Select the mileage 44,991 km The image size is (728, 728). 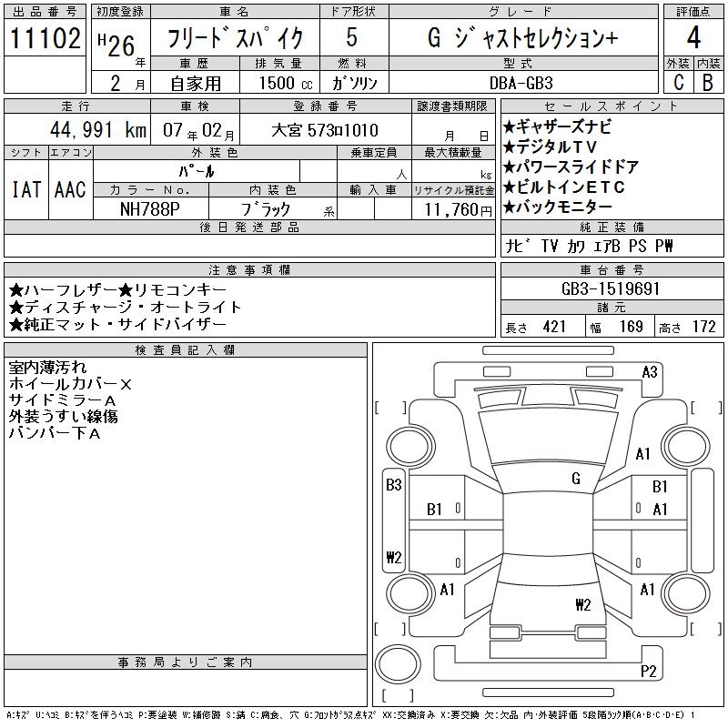[x=98, y=129]
